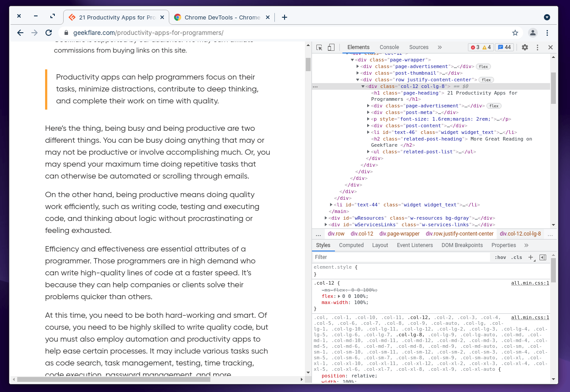The image size is (570, 392).
Task: Expand the wServicesLinks div node
Action: pyautogui.click(x=326, y=225)
